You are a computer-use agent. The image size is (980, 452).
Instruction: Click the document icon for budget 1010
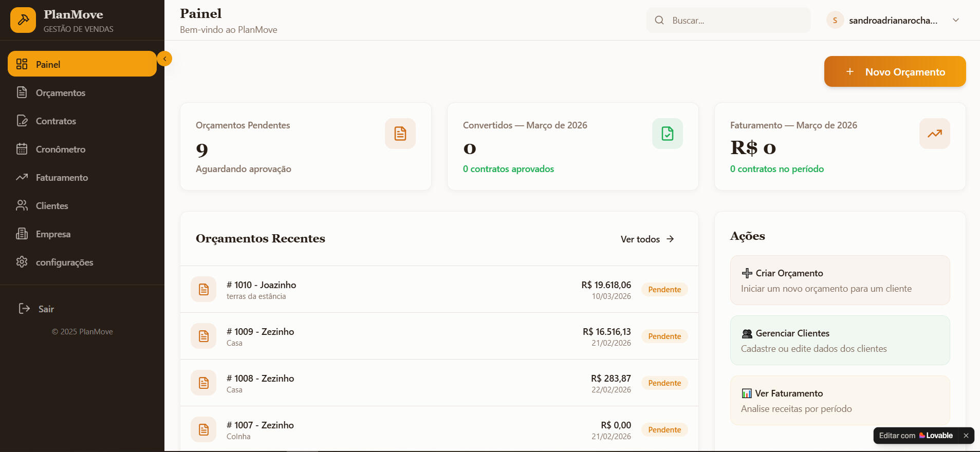pyautogui.click(x=204, y=290)
